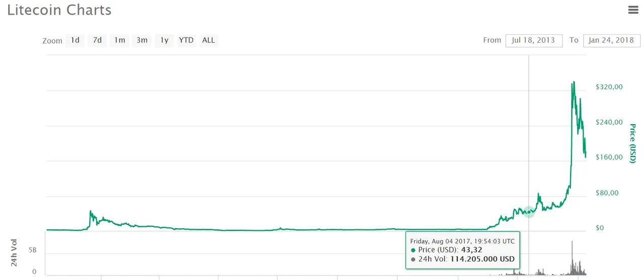
Task: Click the 24h Vol axis title
Action: 14,252
